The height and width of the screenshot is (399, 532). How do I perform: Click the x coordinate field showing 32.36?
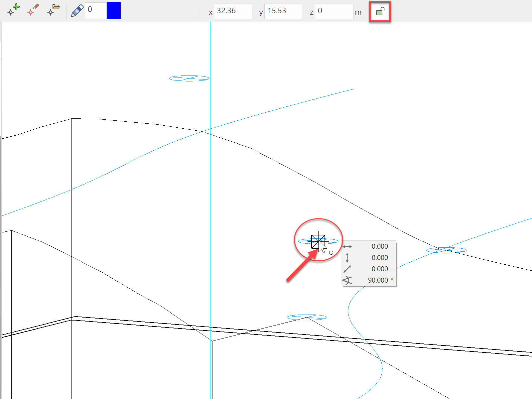[232, 11]
